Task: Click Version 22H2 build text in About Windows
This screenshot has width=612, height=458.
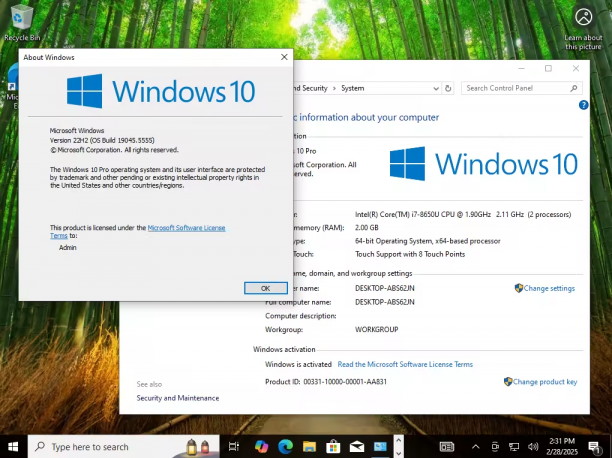Action: (x=102, y=140)
